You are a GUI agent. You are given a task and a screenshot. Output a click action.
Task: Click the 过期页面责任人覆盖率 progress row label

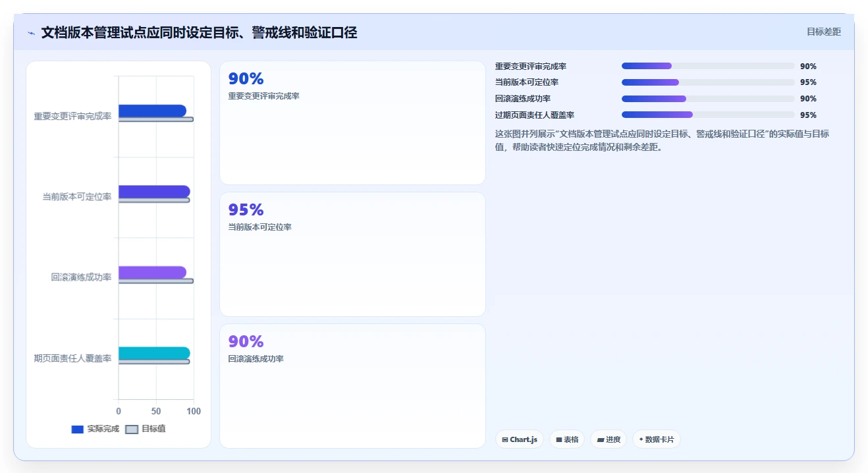pos(534,115)
